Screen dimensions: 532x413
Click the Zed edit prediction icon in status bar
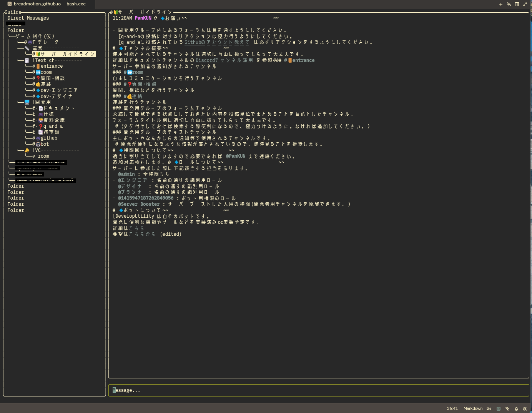[x=489, y=409]
